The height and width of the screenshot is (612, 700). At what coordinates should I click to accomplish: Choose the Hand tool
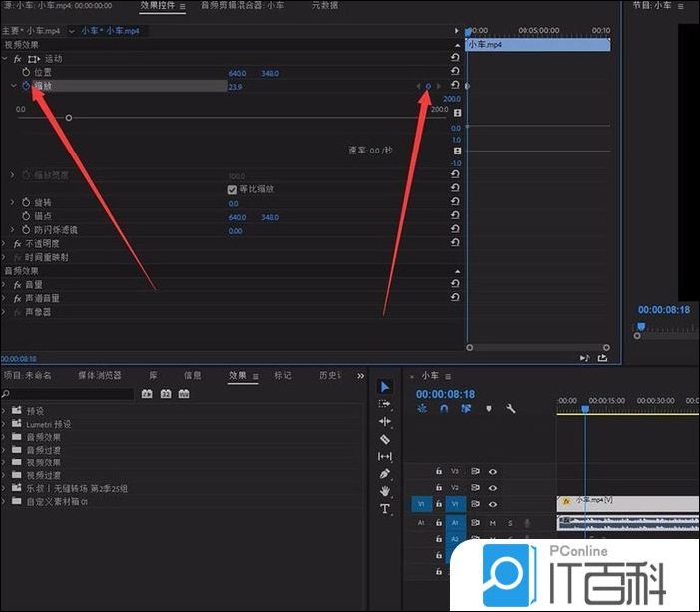[385, 490]
